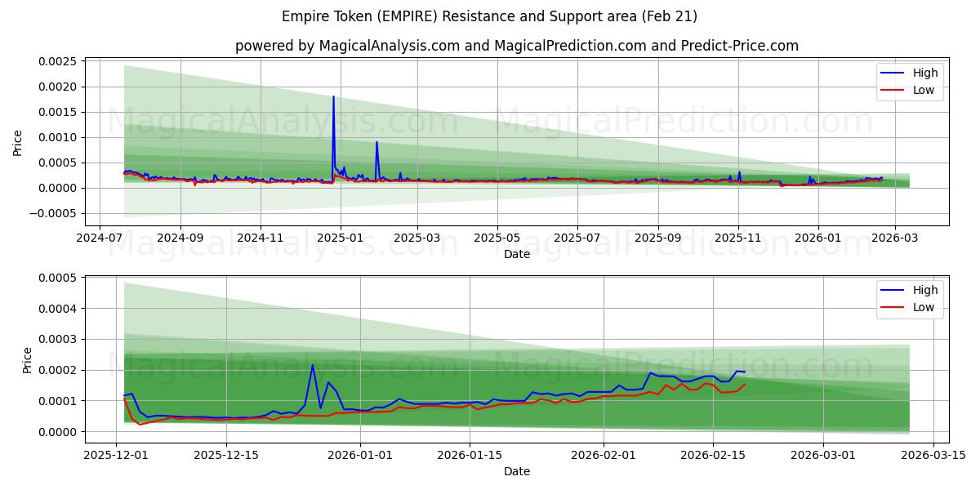Click the bottom chart y-axis value '0.0002'
Screen dimensions: 980x490
tap(57, 370)
